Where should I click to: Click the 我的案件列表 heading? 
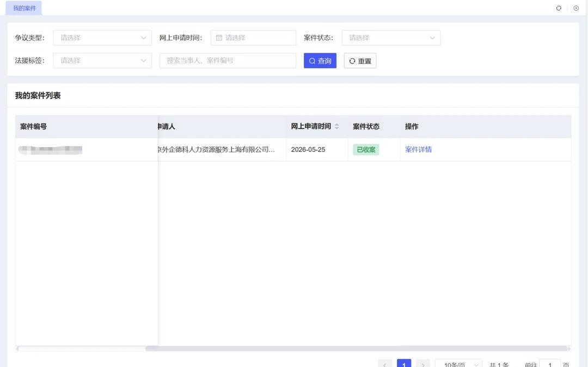(x=38, y=96)
